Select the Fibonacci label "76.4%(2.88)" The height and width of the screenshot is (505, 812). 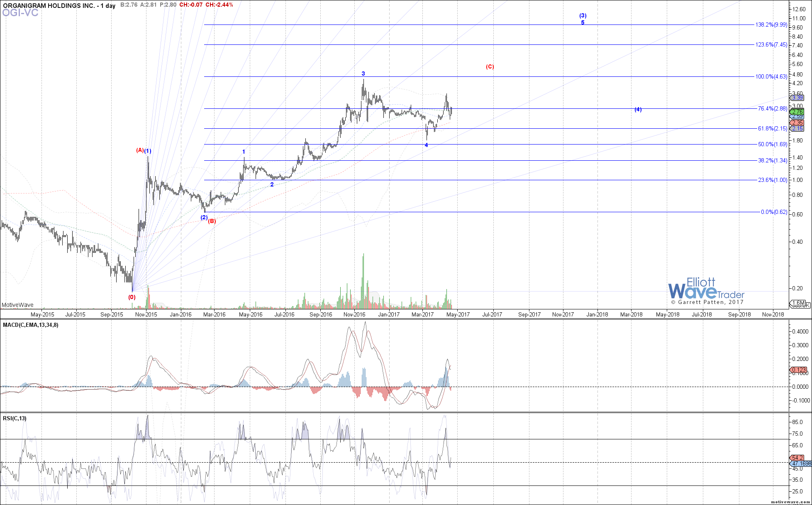772,109
